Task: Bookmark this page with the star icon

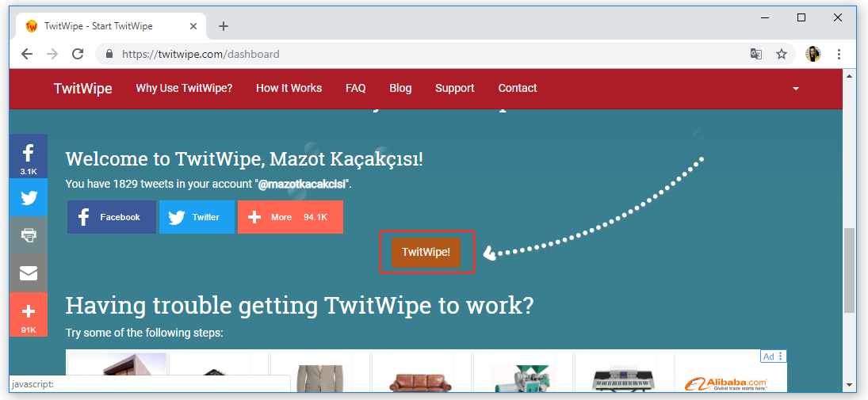Action: click(x=782, y=54)
